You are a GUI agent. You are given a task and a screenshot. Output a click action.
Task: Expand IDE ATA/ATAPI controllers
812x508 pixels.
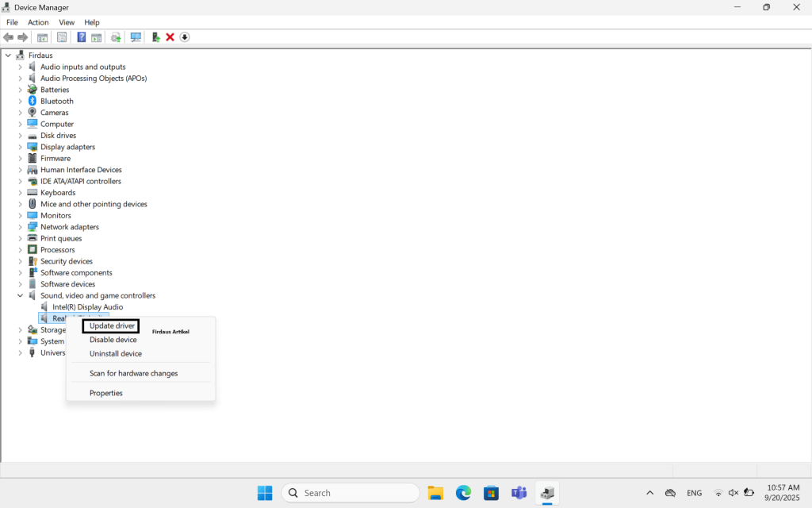point(20,181)
